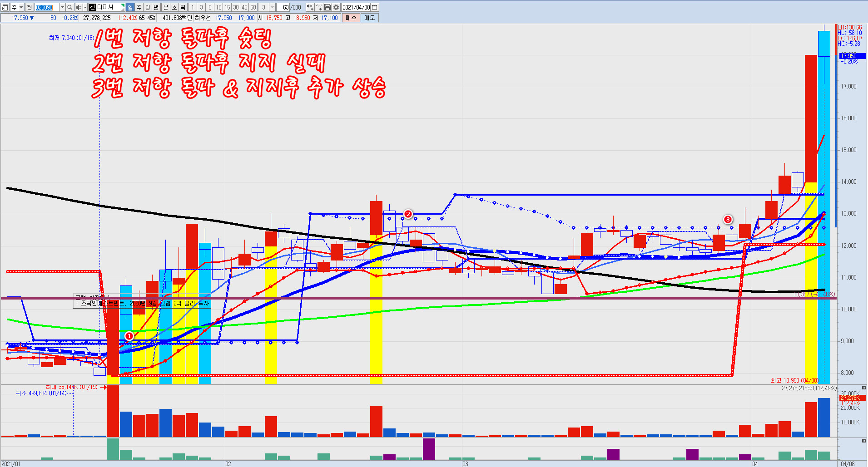The image size is (868, 467).
Task: Click the 최고 18,950 (04/08) high label
Action: pos(794,380)
